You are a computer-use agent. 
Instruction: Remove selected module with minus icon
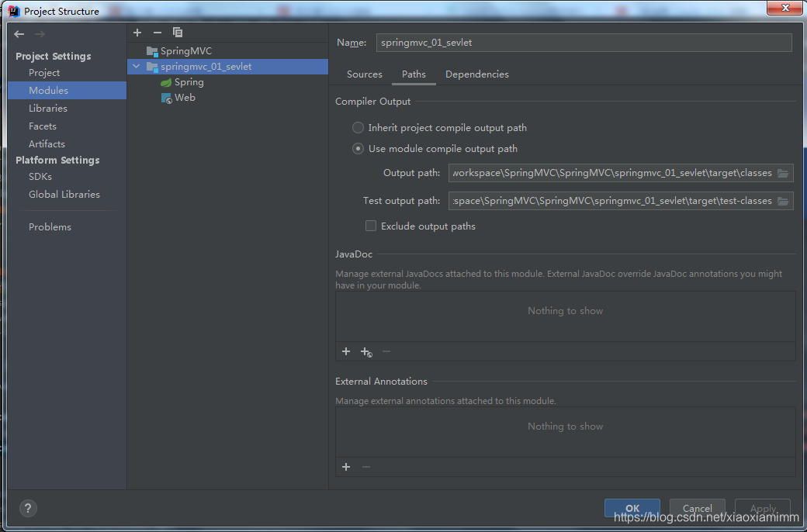click(x=158, y=33)
